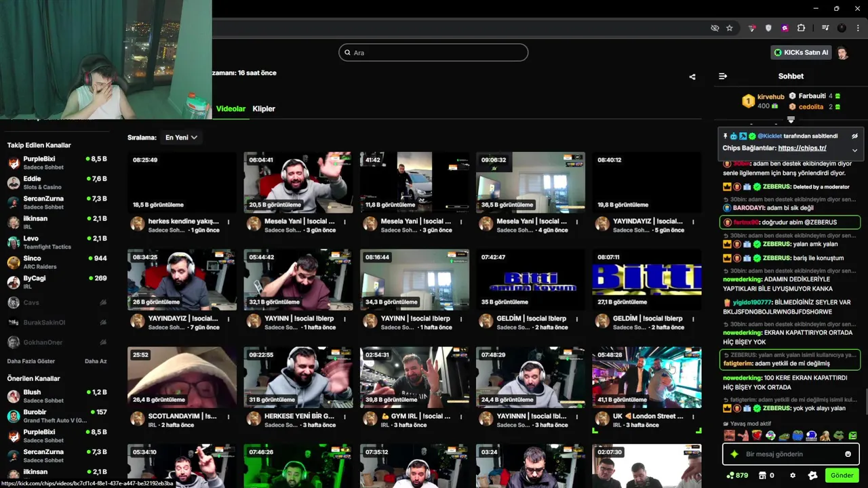This screenshot has height=488, width=868.
Task: Open options menu for 20,5 B views Mesela Yani video
Action: click(x=344, y=222)
